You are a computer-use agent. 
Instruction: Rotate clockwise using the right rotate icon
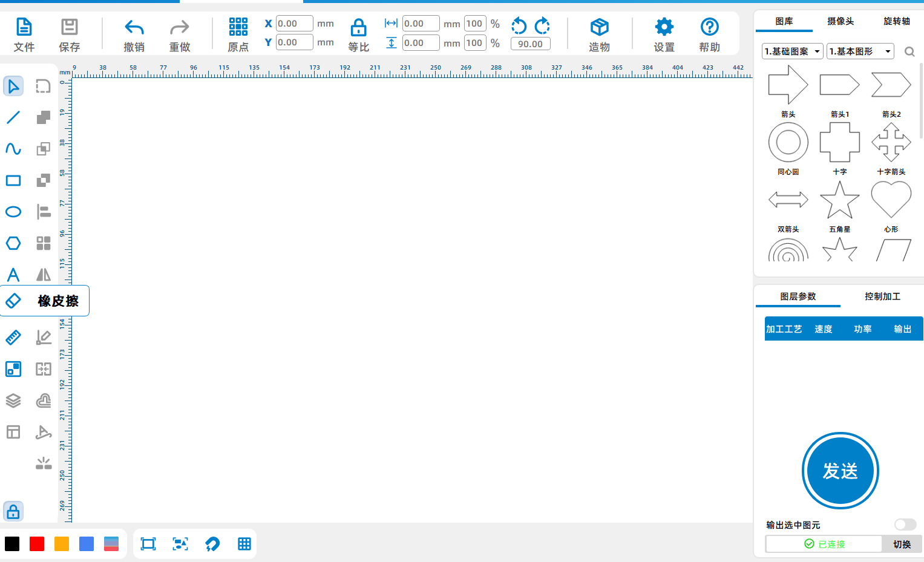(x=542, y=25)
